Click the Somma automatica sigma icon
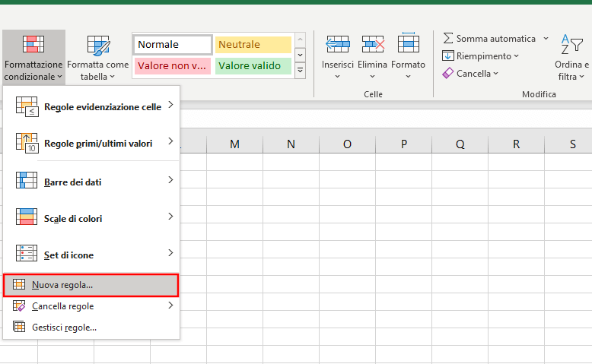Viewport: 592px width, 364px height. (x=447, y=39)
